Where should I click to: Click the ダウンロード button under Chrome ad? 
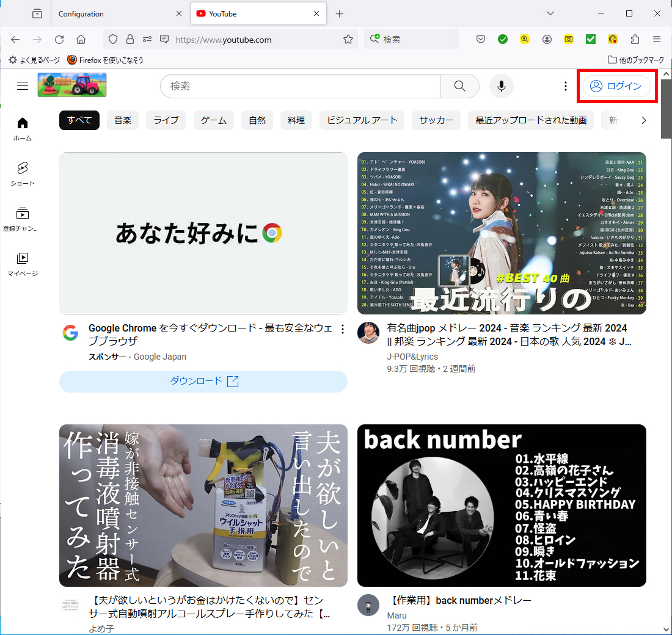pos(203,382)
